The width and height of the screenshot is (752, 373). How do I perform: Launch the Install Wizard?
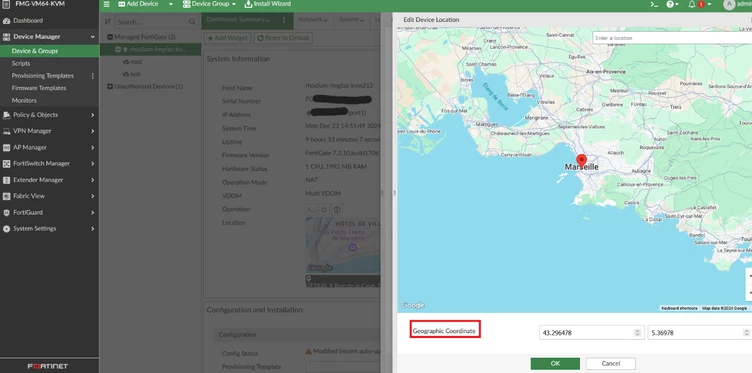pos(268,4)
